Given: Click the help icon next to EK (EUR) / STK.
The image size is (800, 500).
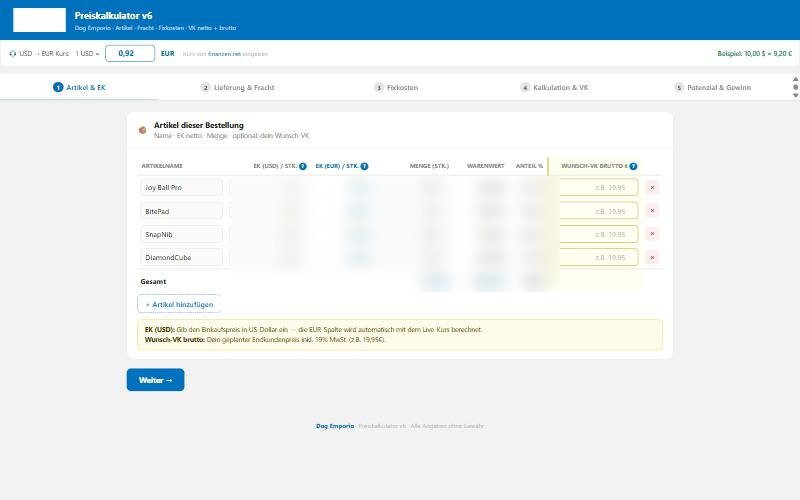Looking at the screenshot, I should point(364,166).
